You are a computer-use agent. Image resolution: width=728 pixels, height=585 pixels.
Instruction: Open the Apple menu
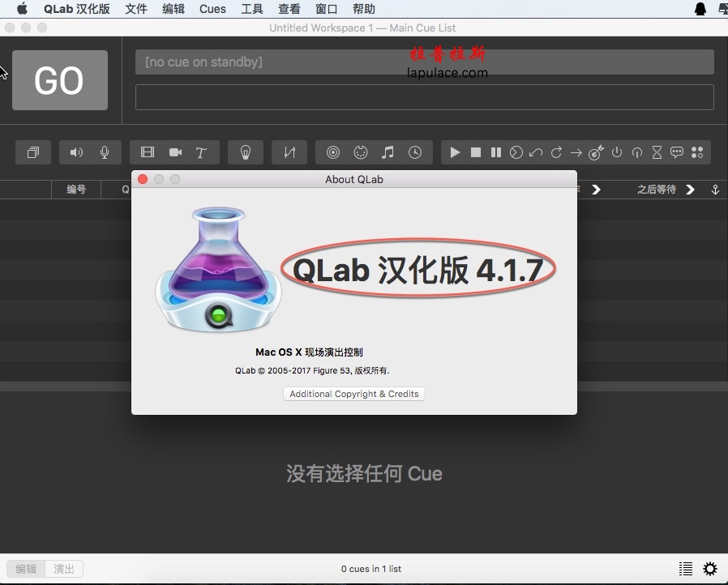point(22,9)
